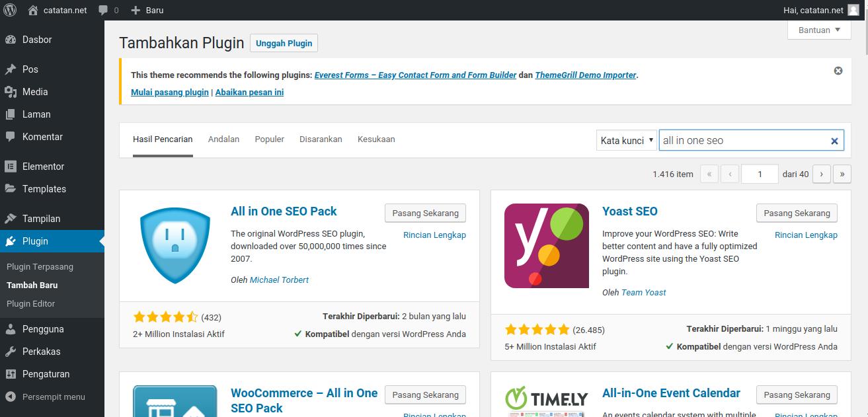The height and width of the screenshot is (417, 868).
Task: Switch to the Disarankan tab
Action: pos(321,139)
